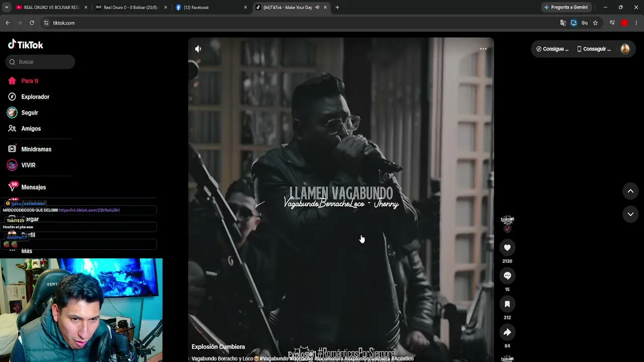Go to the previous video

point(630,191)
